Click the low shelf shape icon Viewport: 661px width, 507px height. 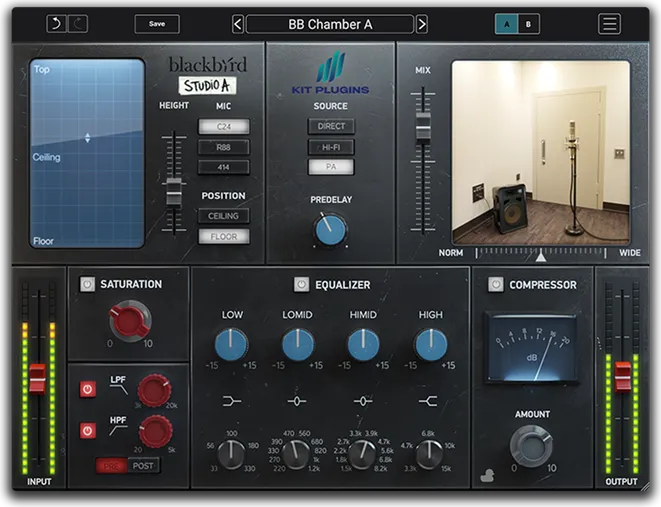[x=232, y=401]
